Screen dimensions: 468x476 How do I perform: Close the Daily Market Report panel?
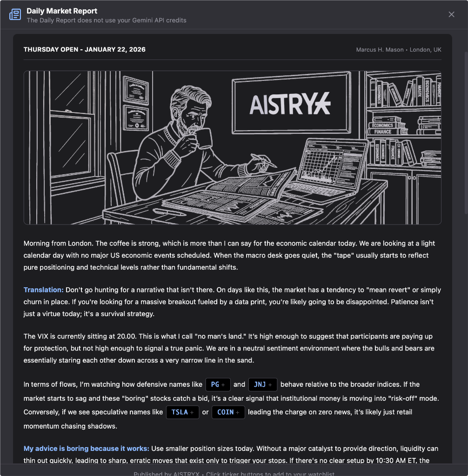(451, 14)
